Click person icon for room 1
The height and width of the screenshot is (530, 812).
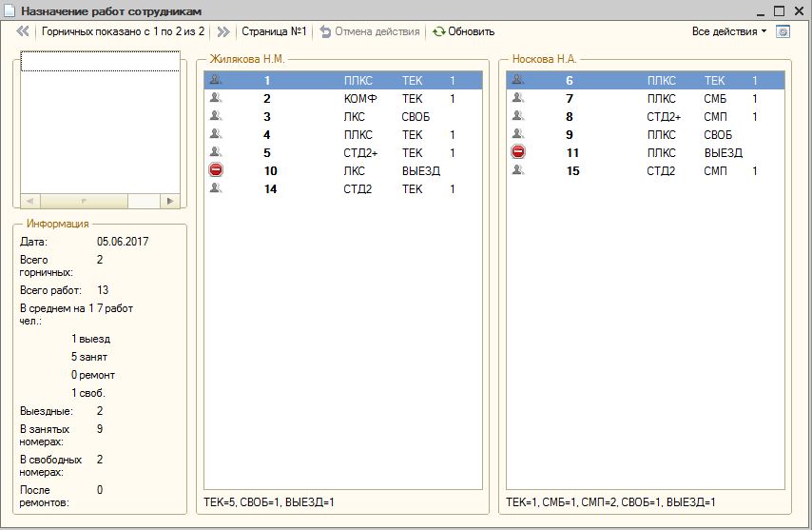(x=216, y=80)
